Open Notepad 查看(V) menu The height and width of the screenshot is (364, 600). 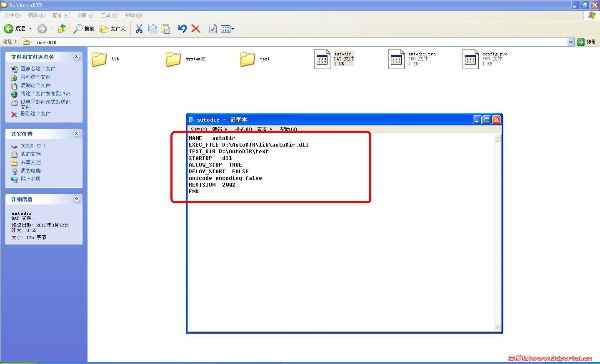266,129
